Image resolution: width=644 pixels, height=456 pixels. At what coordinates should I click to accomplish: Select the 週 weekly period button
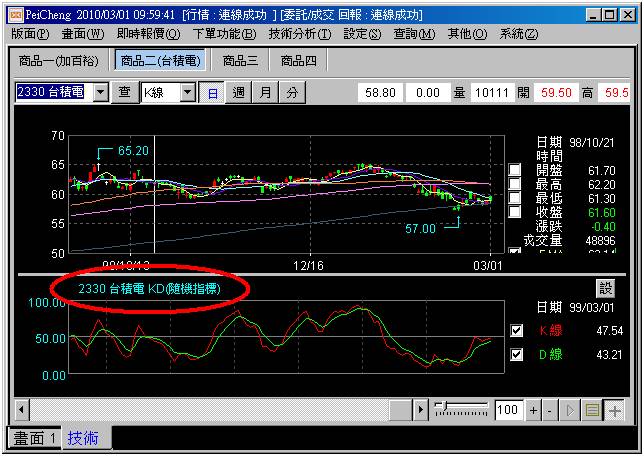pyautogui.click(x=239, y=92)
